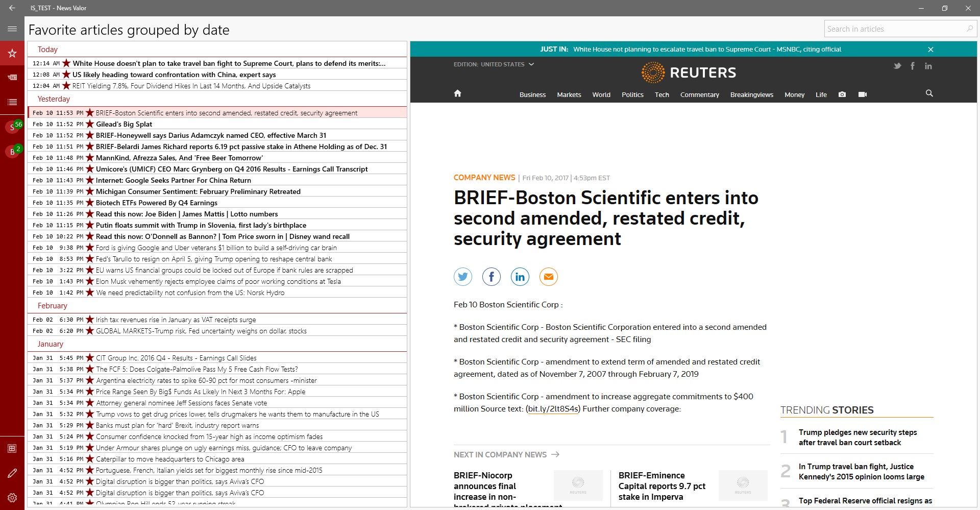
Task: Open the news card view sidebar icon
Action: tap(12, 78)
